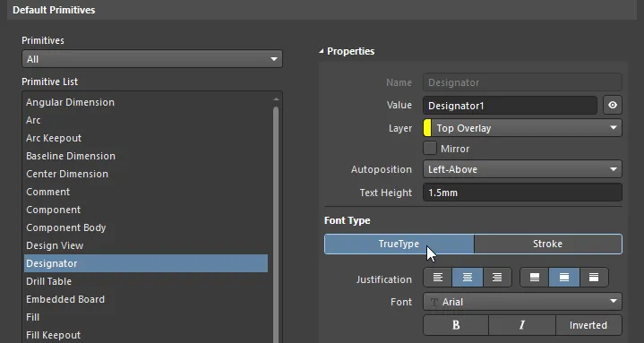Toggle Inverted text option

[x=588, y=325]
